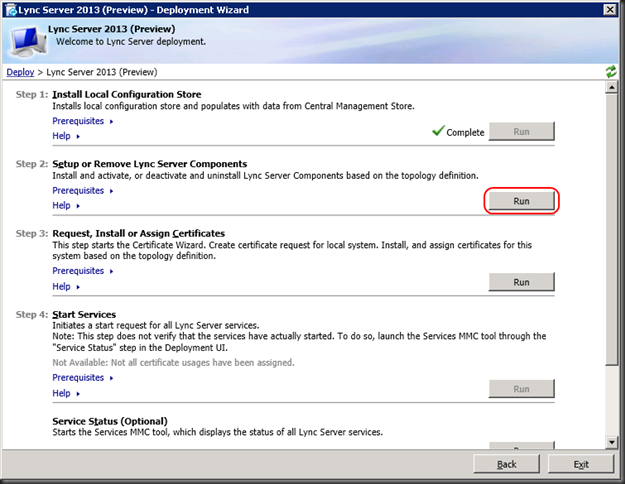Click the 'Step 3:' label

point(31,233)
